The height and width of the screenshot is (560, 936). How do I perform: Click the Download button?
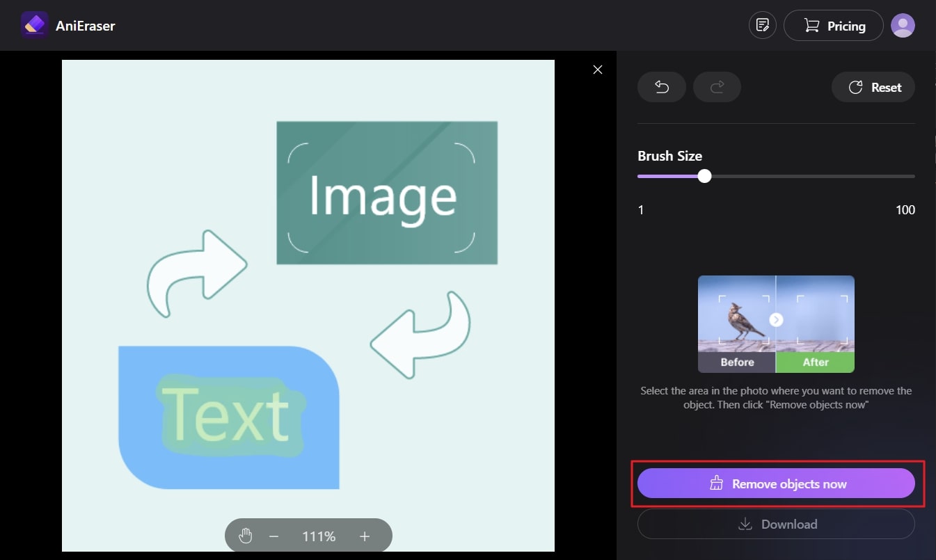pyautogui.click(x=776, y=524)
